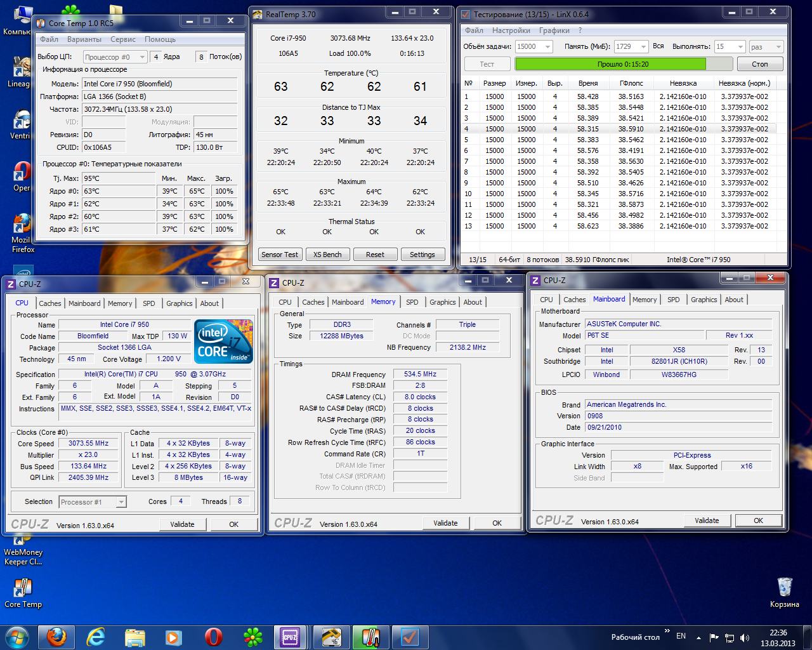Open the Память 1729 dropdown in LinX
The width and height of the screenshot is (812, 650).
pos(643,46)
